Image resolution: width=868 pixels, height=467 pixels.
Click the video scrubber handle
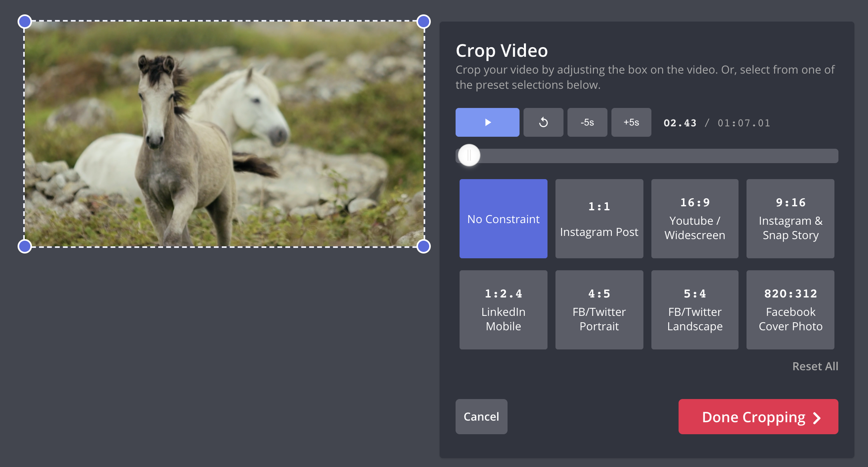(469, 156)
